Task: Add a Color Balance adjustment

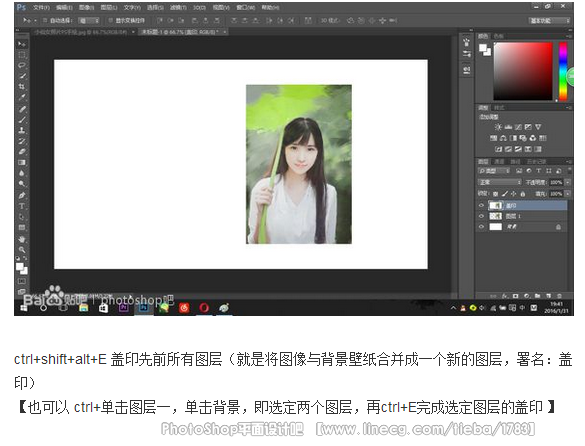Action: (x=503, y=138)
